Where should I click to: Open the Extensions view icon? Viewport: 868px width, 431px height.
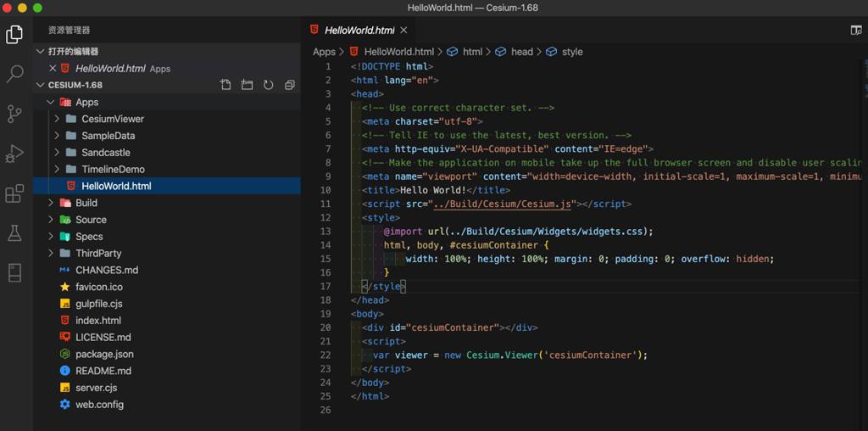coord(14,193)
